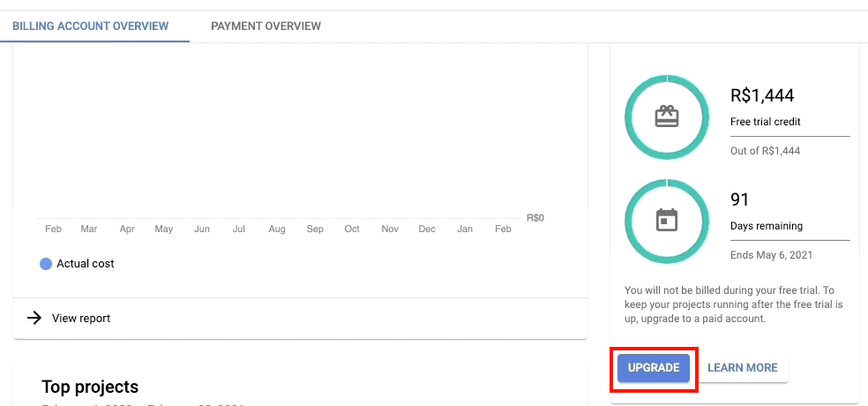Open the Billing Account Overview tab
Viewport: 868px width, 406px height.
(x=90, y=26)
